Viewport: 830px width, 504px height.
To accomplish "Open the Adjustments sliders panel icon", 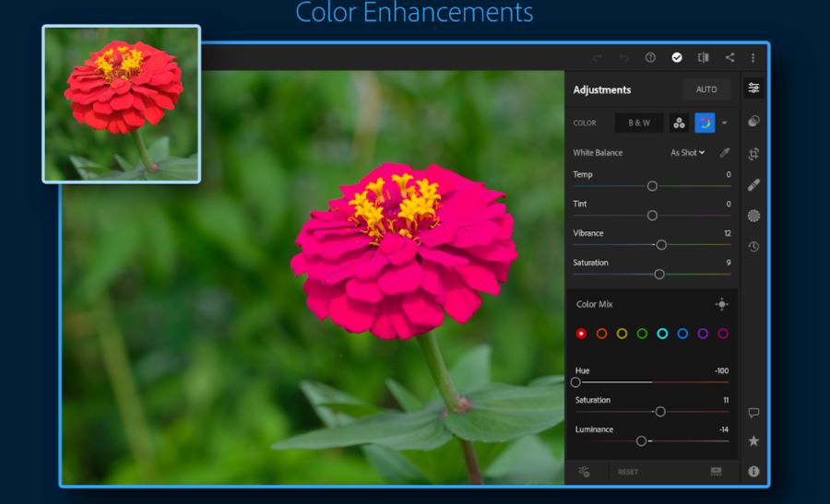I will tap(753, 88).
